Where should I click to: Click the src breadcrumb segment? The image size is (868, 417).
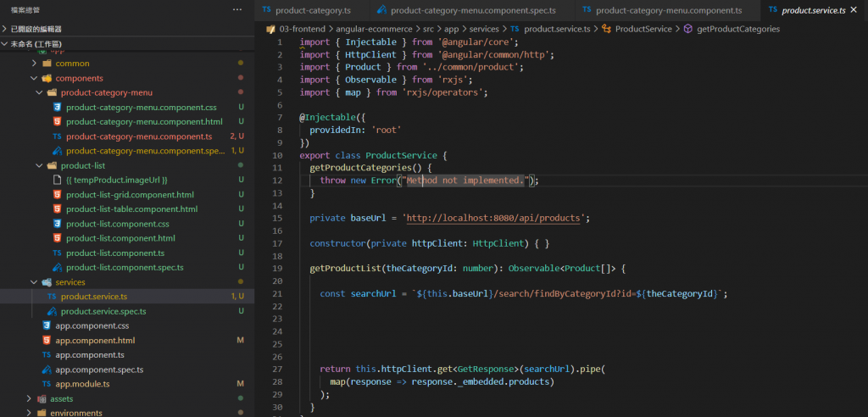tap(428, 29)
